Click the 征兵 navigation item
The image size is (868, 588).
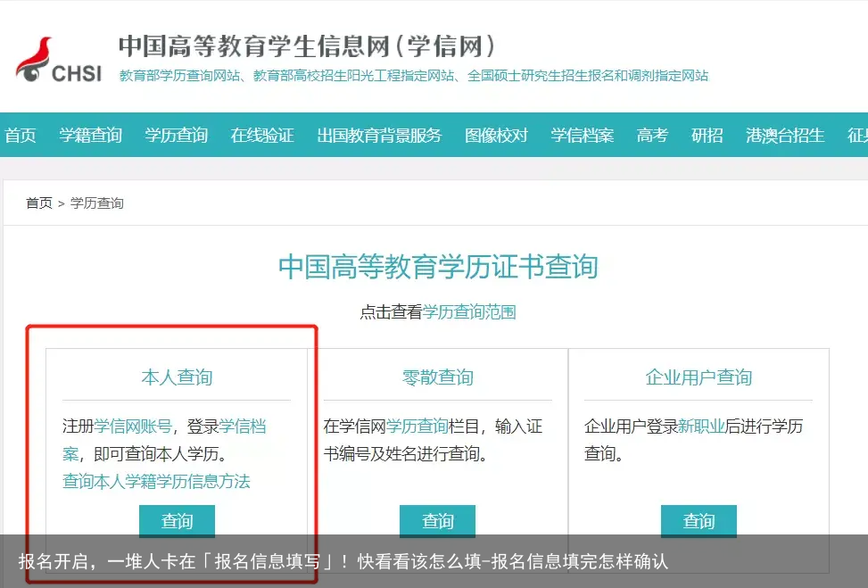tap(857, 136)
